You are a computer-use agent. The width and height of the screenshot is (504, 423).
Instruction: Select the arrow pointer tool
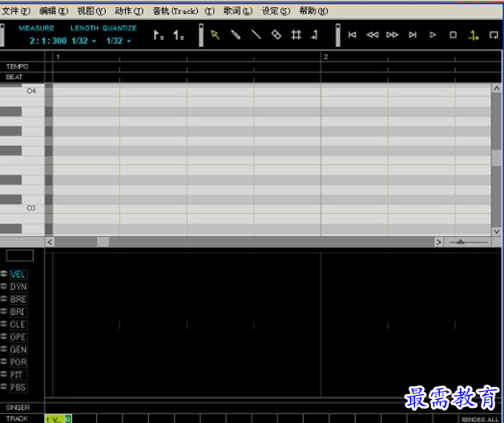(x=215, y=34)
